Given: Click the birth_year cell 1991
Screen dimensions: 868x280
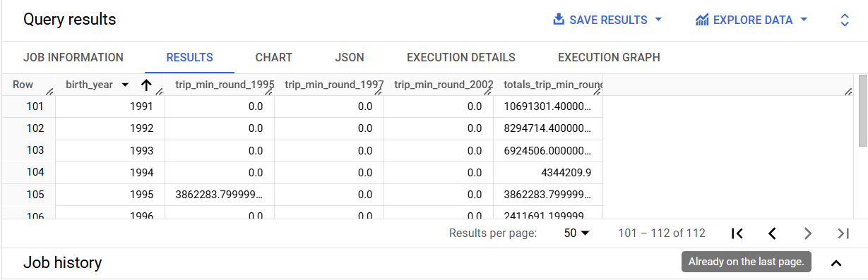Looking at the screenshot, I should [x=110, y=106].
